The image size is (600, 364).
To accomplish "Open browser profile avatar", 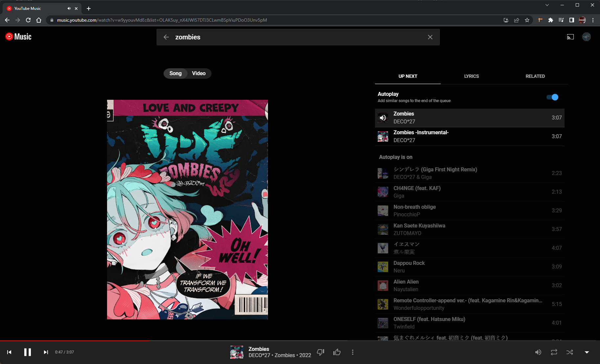I will [582, 20].
